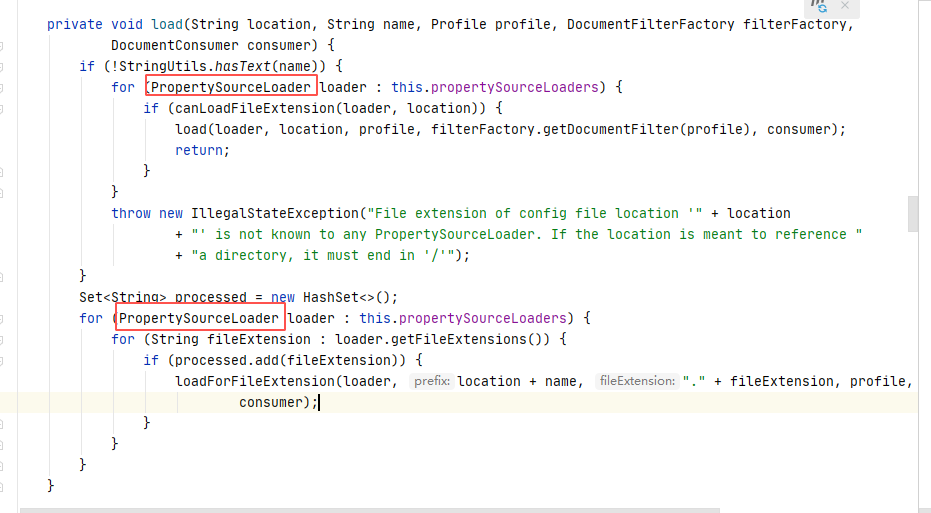Click the 'HashSet' constructor call
Viewport: 931px width, 513px height.
[x=331, y=297]
